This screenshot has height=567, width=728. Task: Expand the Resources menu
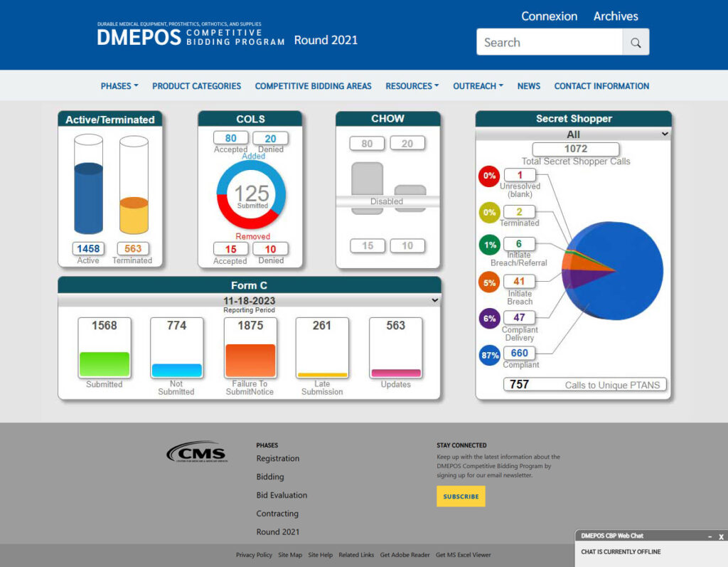click(412, 86)
